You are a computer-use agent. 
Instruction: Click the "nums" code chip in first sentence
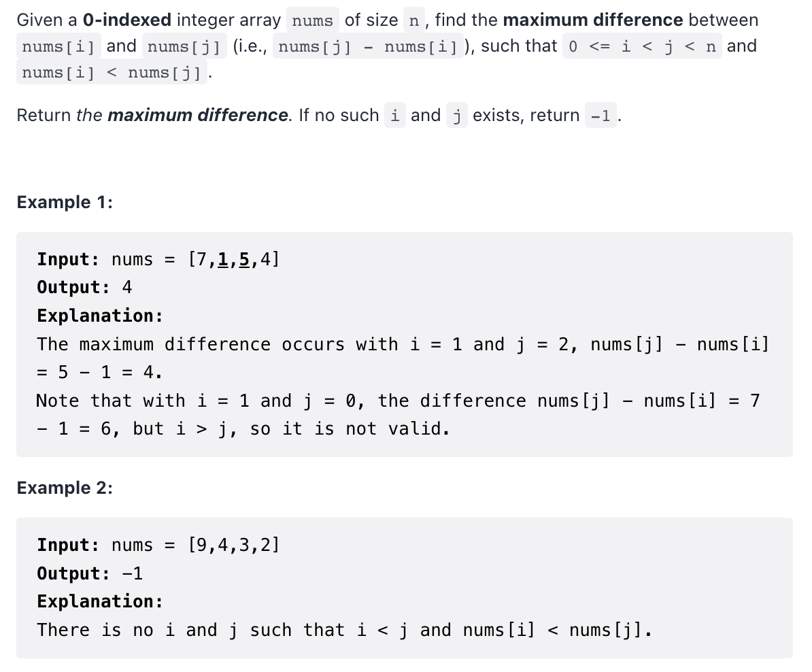pyautogui.click(x=312, y=20)
